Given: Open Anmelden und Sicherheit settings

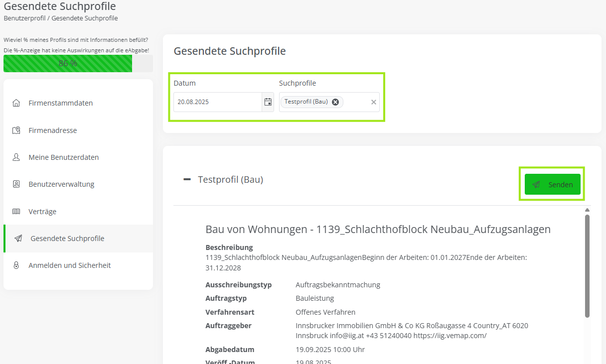Looking at the screenshot, I should point(70,265).
